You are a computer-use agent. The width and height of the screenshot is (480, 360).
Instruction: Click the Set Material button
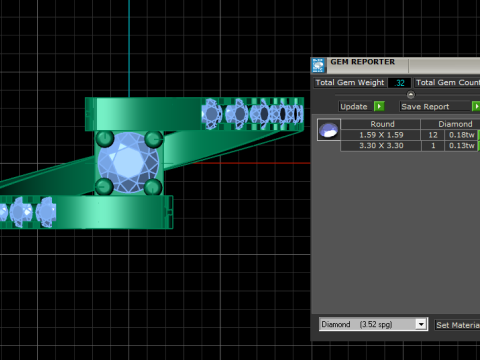(x=458, y=325)
